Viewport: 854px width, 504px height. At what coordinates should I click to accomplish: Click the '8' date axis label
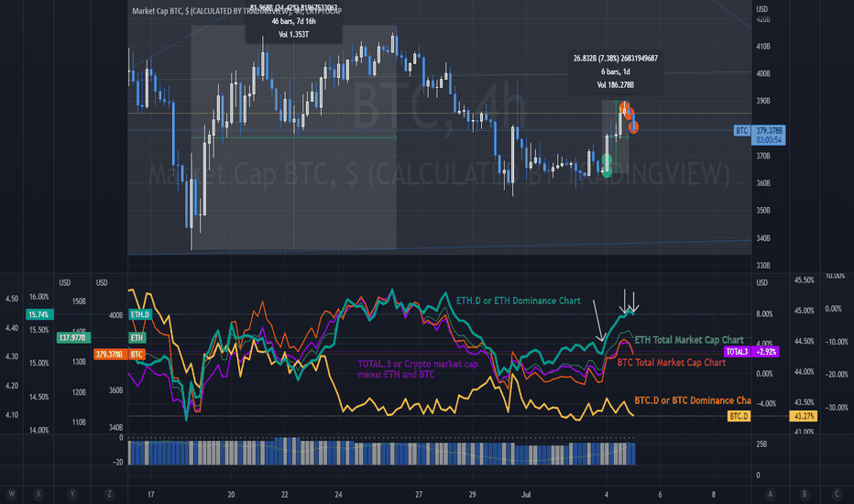[x=714, y=495]
